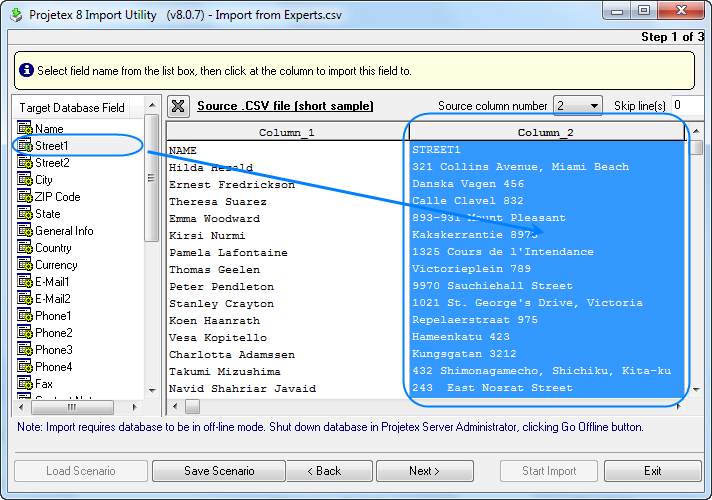
Task: Click the Column_2 header
Action: [x=546, y=132]
